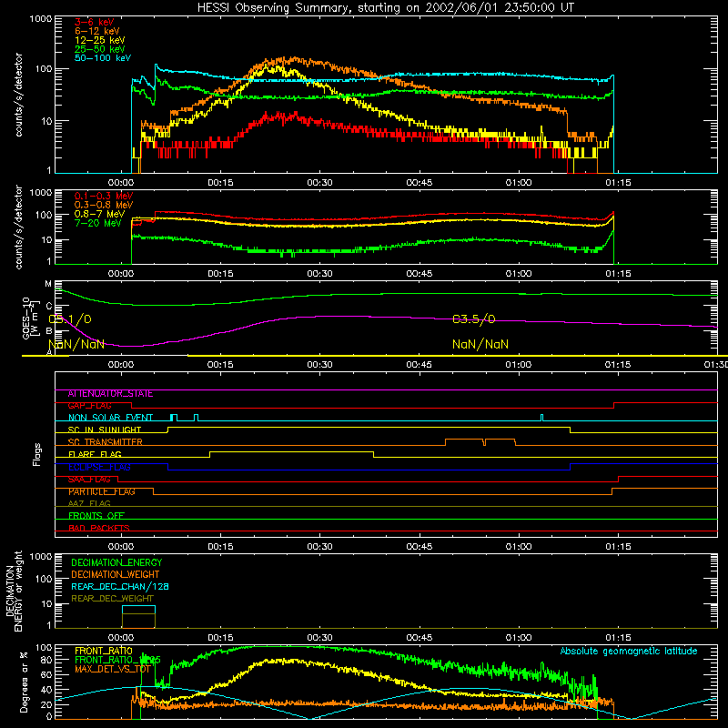Image resolution: width=728 pixels, height=728 pixels.
Task: Click the 01:30 tick under GOES plot
Action: click(x=716, y=365)
